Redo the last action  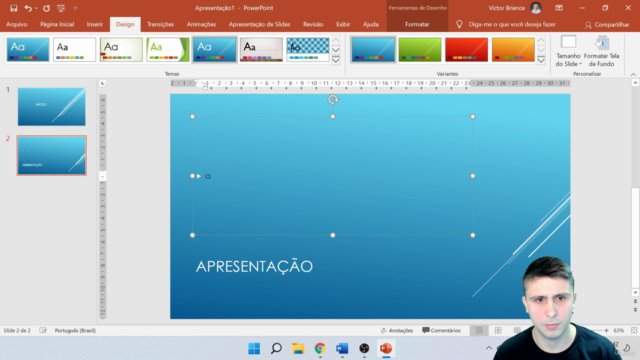click(x=47, y=8)
